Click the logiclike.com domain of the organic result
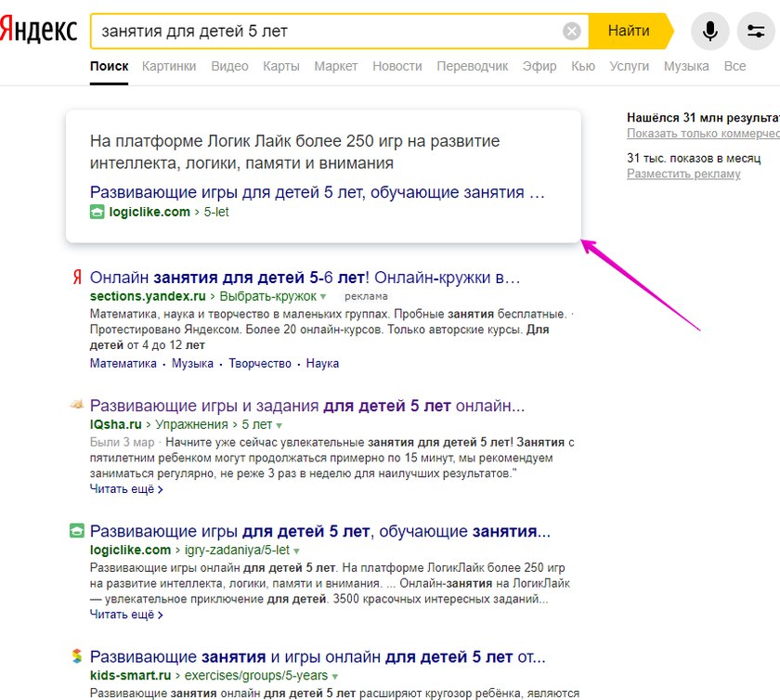The image size is (780, 700). (x=130, y=550)
